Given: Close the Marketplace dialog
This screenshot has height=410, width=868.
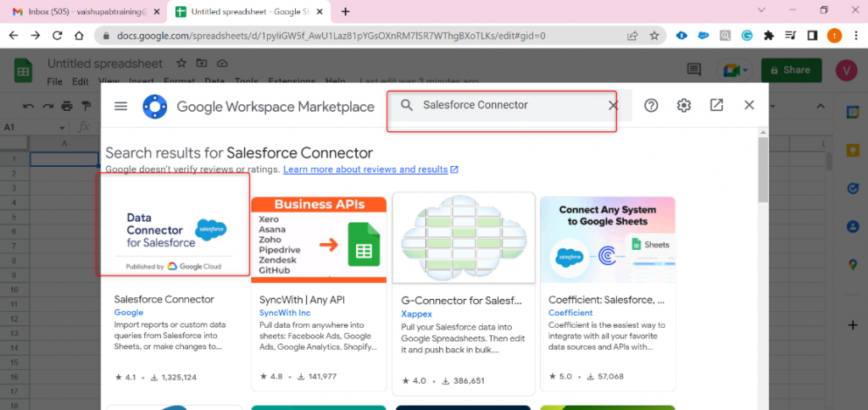Looking at the screenshot, I should [749, 105].
